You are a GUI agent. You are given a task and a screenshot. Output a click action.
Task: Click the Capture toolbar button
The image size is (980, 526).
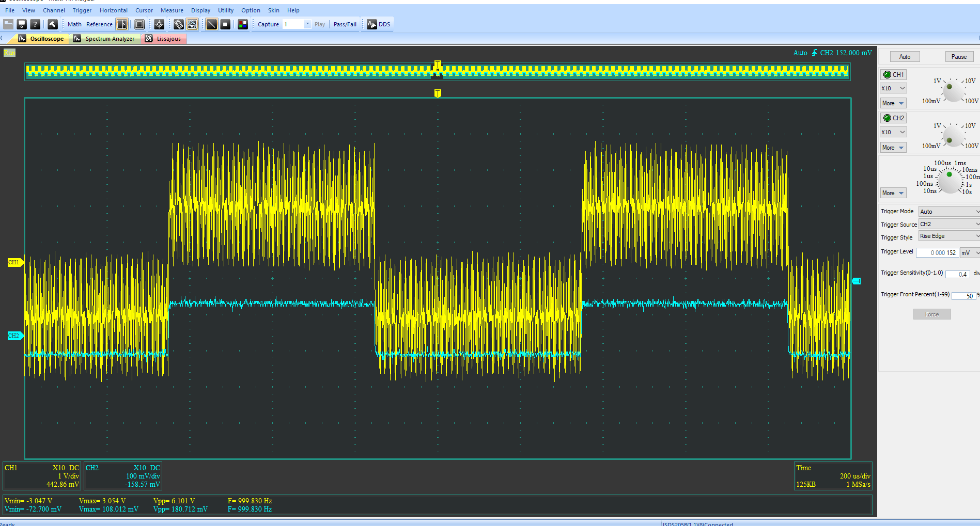(268, 24)
